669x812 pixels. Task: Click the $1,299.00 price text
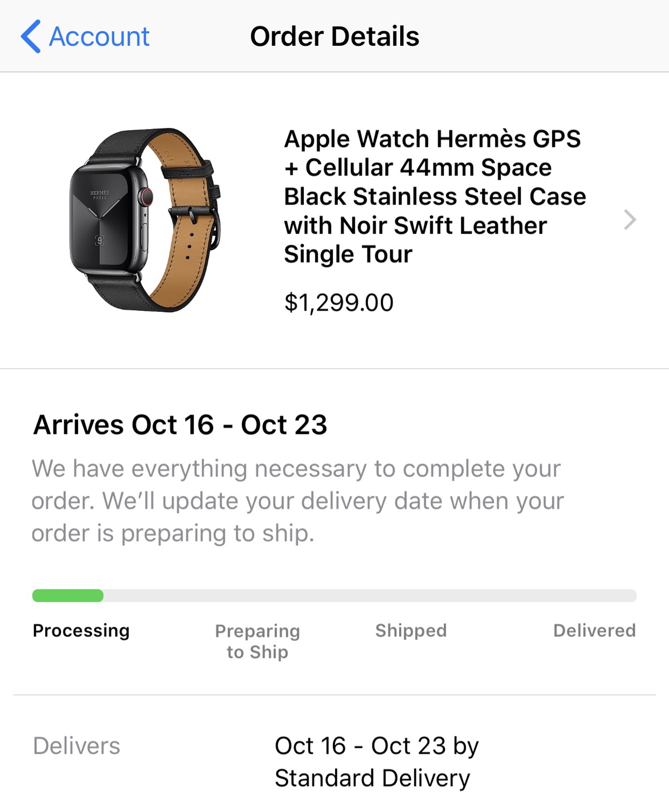[x=338, y=303]
